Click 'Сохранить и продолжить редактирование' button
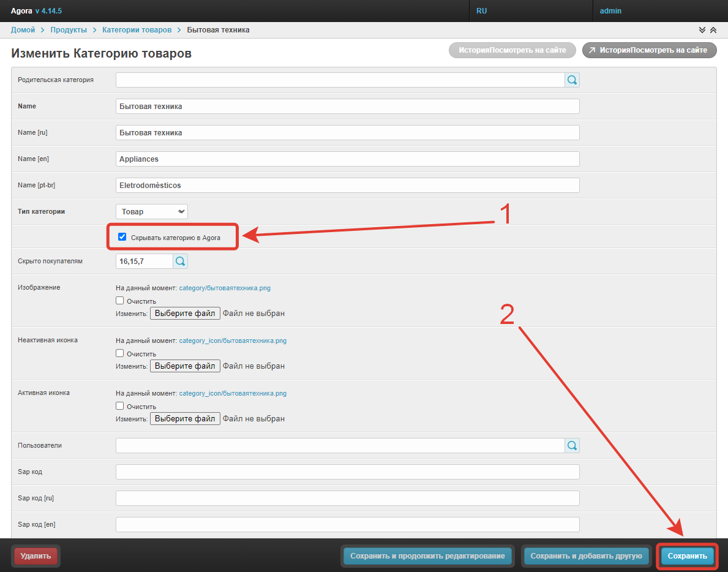 (427, 556)
